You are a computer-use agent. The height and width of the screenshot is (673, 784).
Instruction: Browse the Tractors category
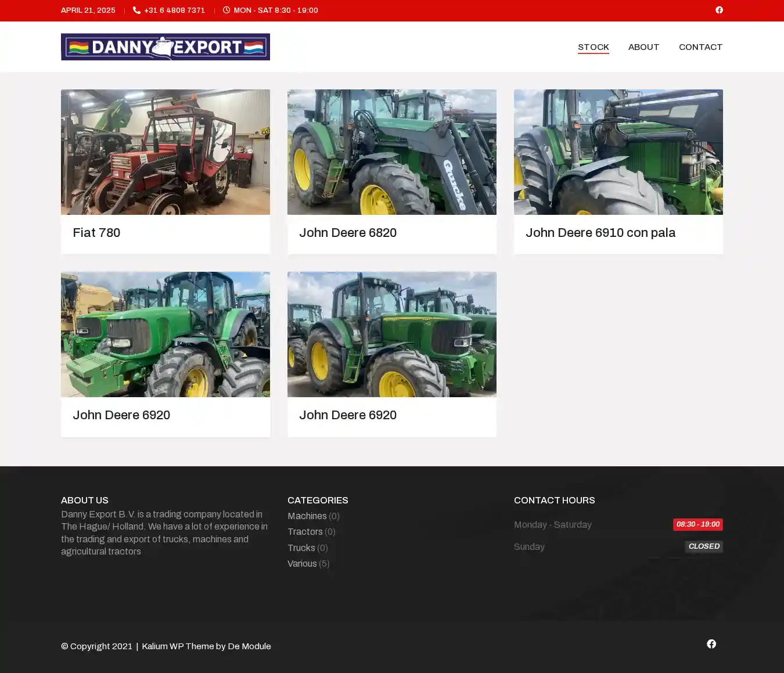click(x=305, y=532)
